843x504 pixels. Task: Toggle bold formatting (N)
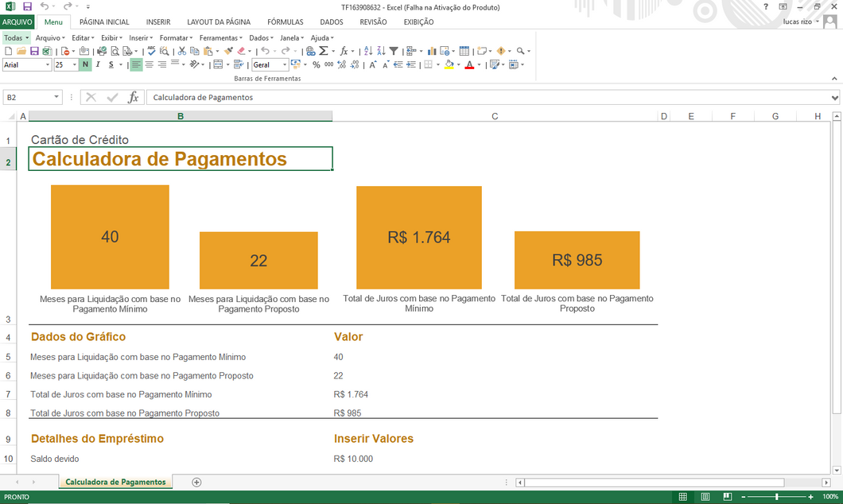85,65
